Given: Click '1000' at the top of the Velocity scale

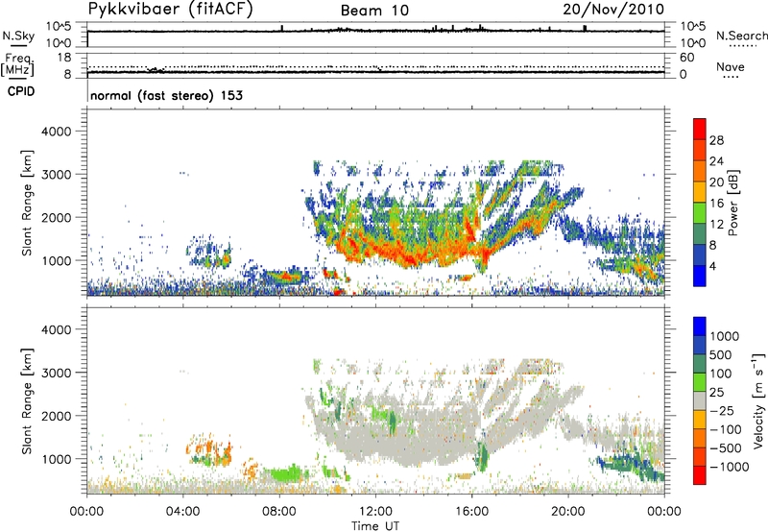Looking at the screenshot, I should click(725, 336).
